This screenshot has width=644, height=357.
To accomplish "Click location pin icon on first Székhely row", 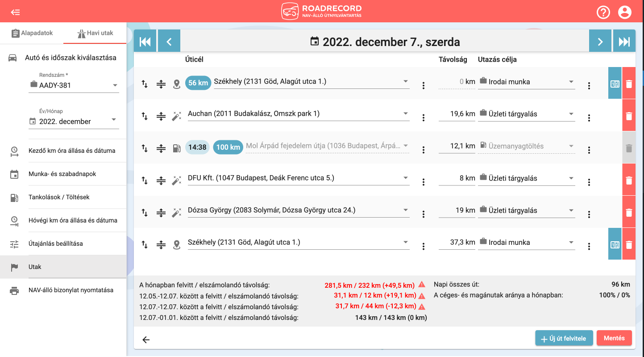I will click(177, 84).
